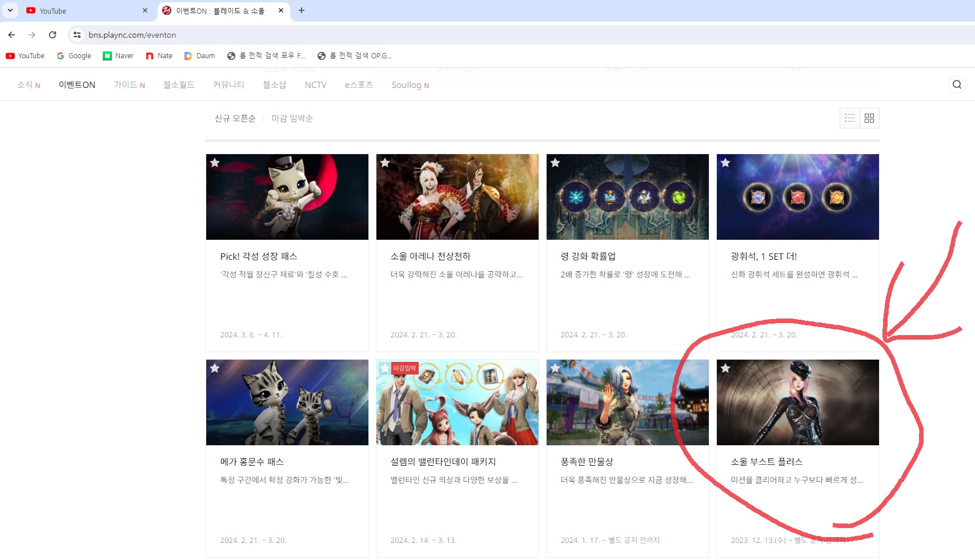Open a new browser tab

pyautogui.click(x=302, y=10)
